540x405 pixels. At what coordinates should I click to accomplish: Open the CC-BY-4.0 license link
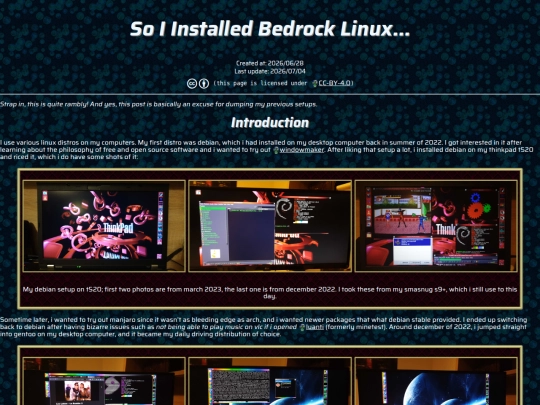tap(334, 83)
